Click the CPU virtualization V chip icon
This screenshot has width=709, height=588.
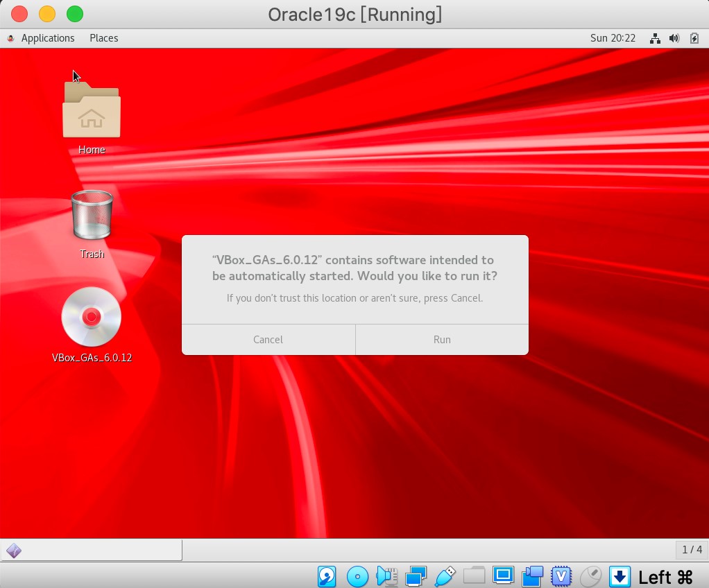(x=562, y=577)
